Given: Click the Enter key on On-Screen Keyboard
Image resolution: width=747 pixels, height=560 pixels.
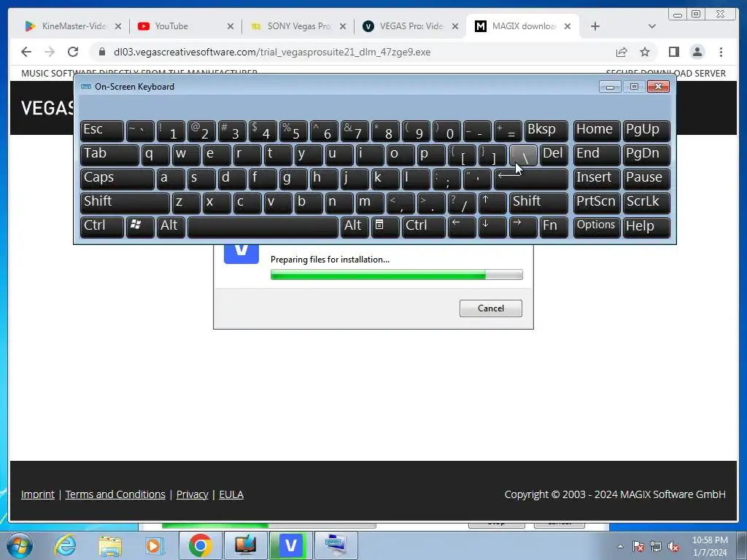Looking at the screenshot, I should tap(531, 179).
